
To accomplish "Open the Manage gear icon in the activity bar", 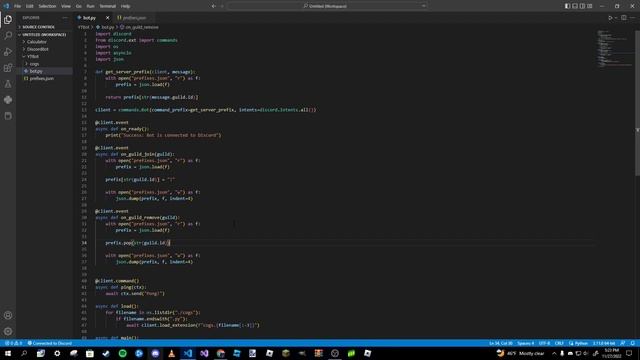I will coord(8,331).
